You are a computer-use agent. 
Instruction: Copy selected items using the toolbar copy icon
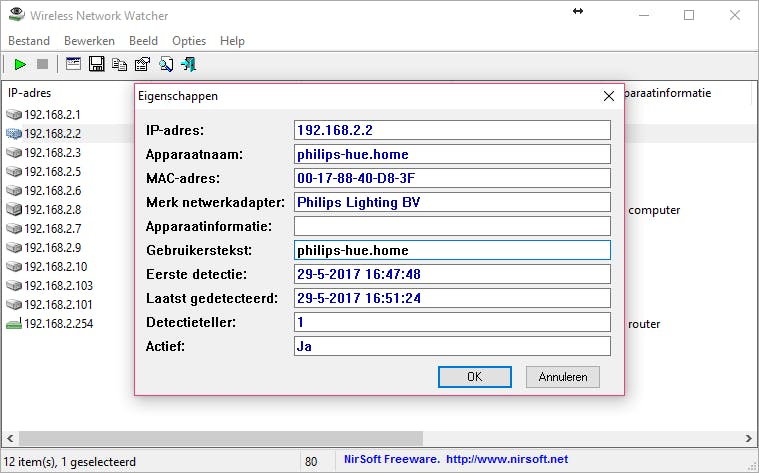click(119, 64)
